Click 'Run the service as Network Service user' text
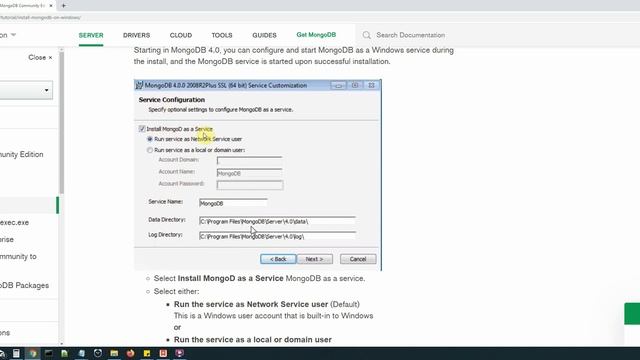 251,304
